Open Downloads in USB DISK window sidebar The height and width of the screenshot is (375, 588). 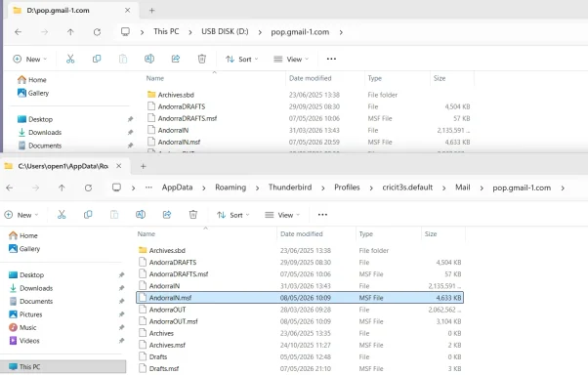39,133
